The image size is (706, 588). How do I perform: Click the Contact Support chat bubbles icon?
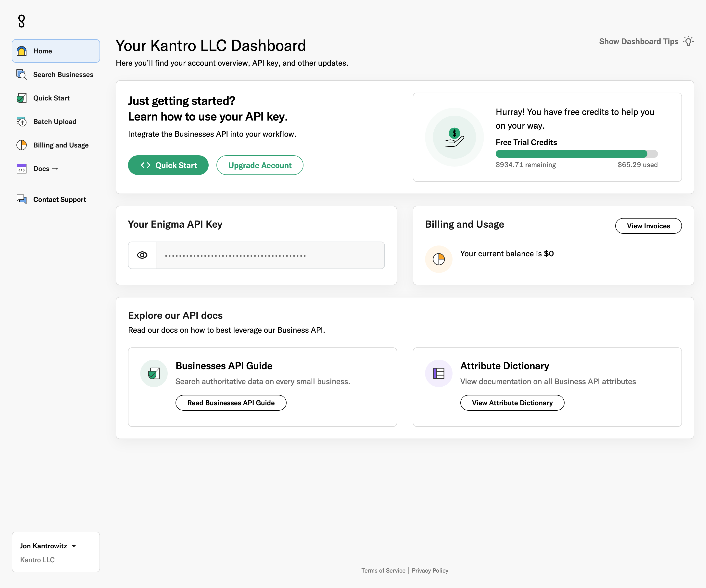point(22,200)
